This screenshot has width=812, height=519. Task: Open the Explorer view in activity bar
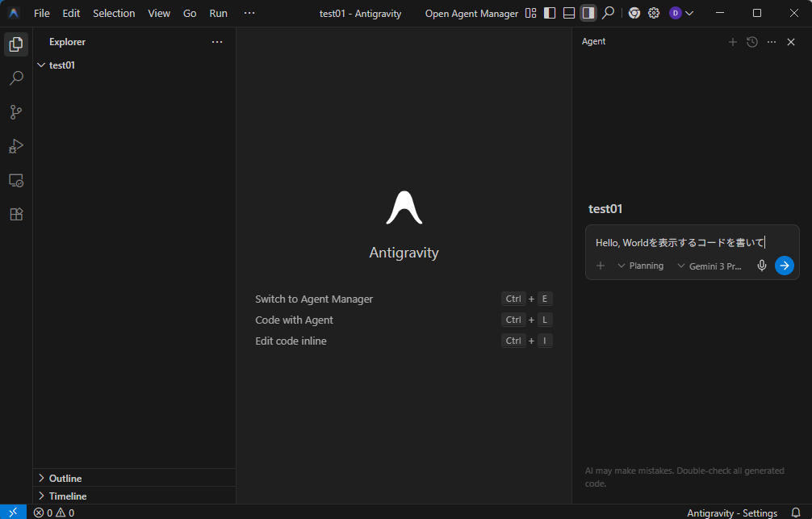[16, 44]
